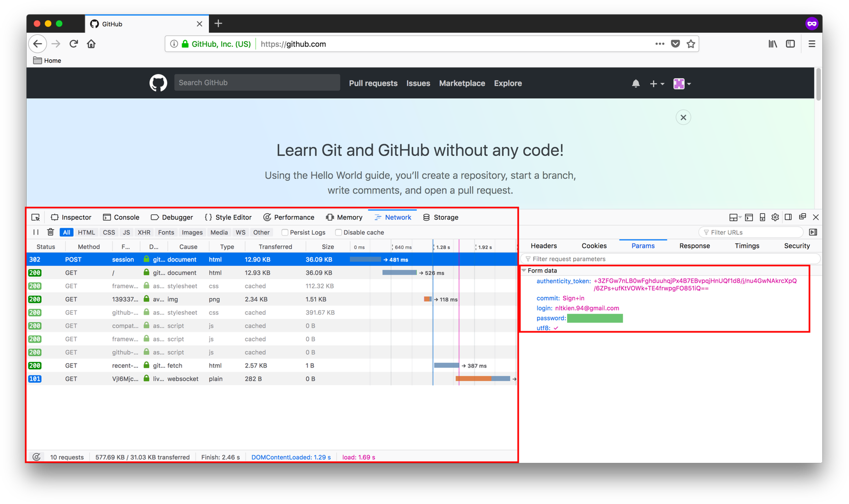Open devtools in separate window icon
Screen dimensions: 849x504
(x=802, y=217)
